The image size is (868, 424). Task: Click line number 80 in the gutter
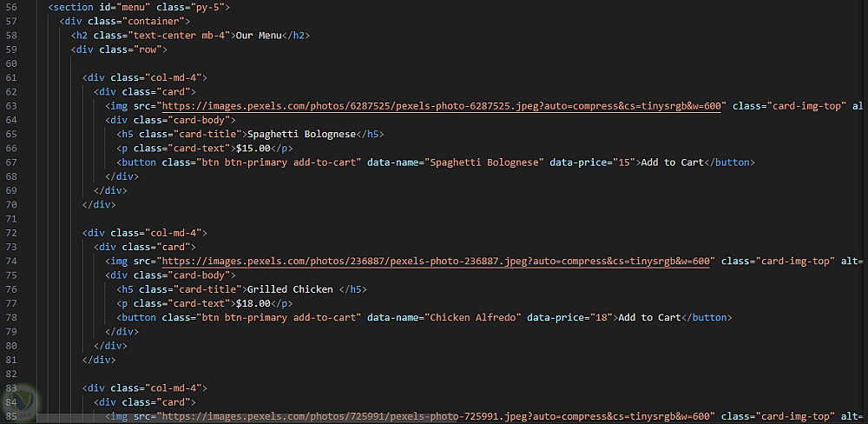(11, 346)
